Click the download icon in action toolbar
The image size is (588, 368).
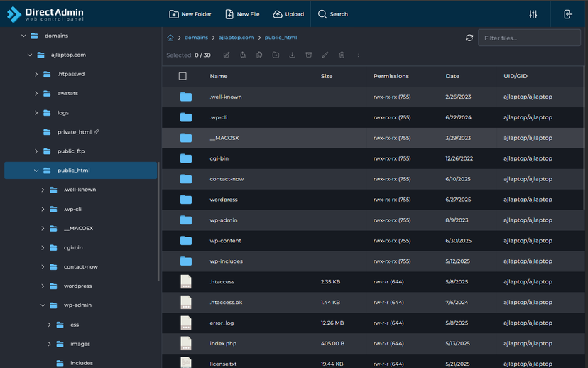pyautogui.click(x=292, y=55)
